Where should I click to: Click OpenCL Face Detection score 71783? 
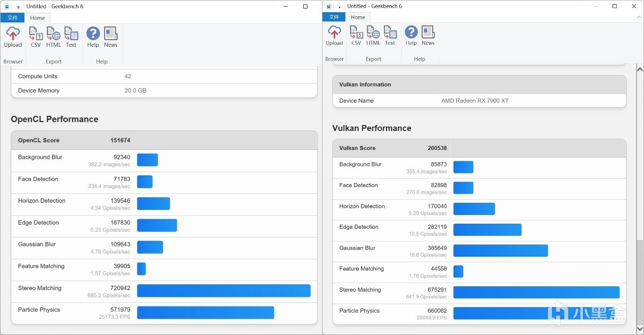(122, 179)
